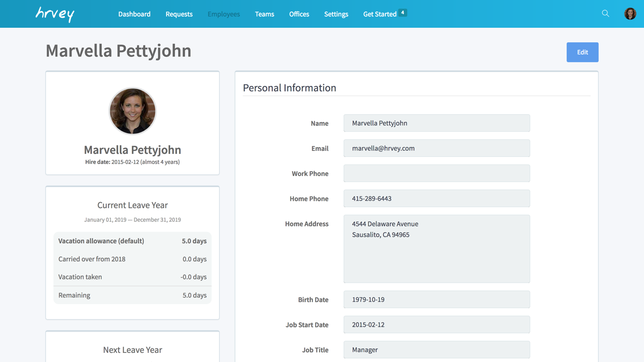This screenshot has height=362, width=644.
Task: Open the search using the magnifier icon
Action: pos(605,14)
